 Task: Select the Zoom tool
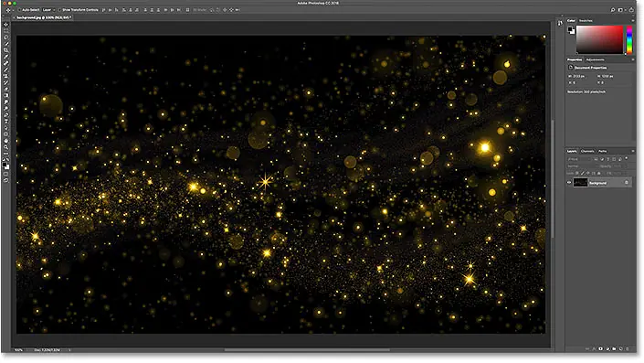(x=5, y=147)
